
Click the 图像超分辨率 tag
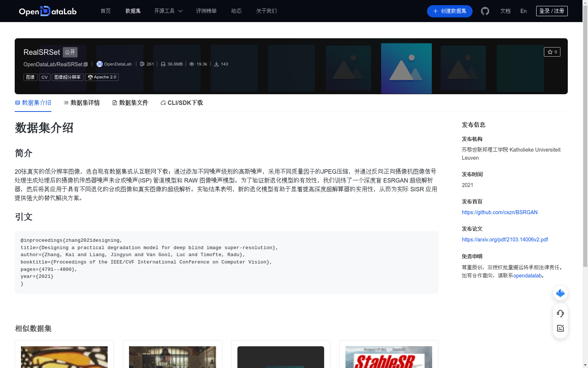point(68,77)
